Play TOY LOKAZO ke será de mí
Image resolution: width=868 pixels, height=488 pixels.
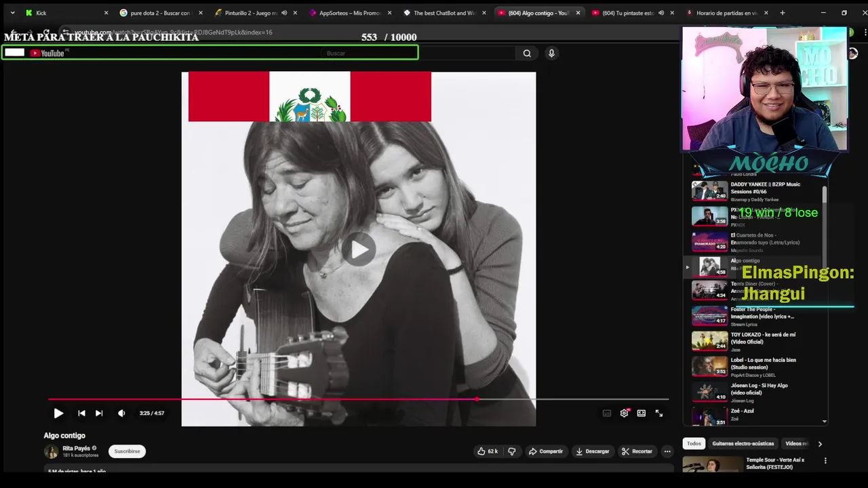(x=764, y=338)
